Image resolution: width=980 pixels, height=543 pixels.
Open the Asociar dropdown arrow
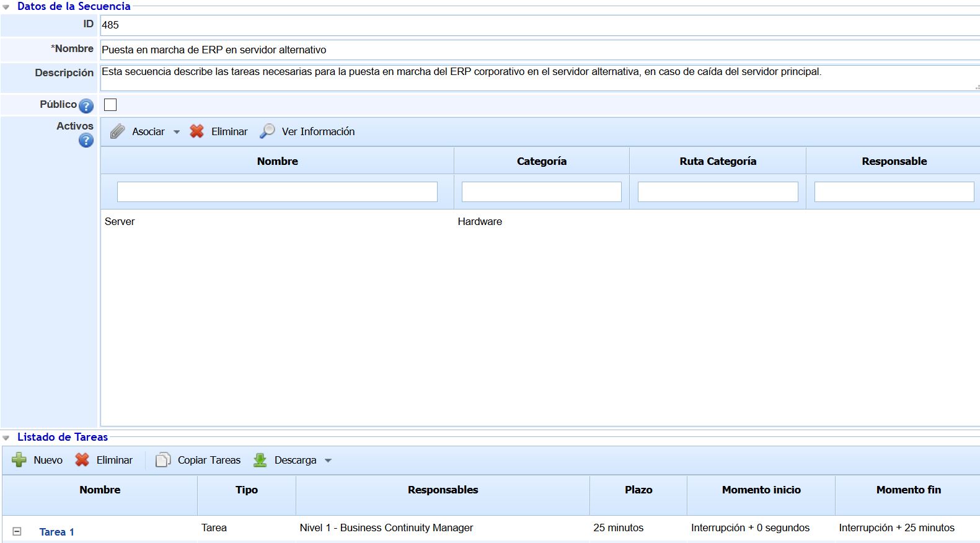coord(177,132)
